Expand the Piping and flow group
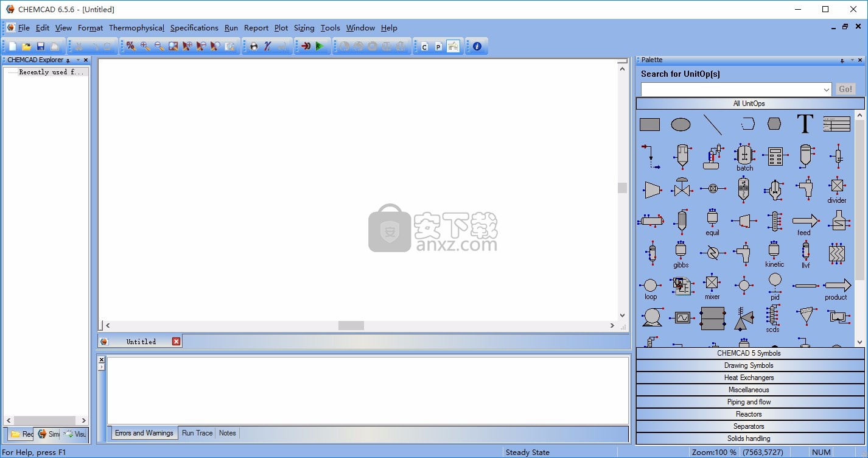This screenshot has height=458, width=868. [x=750, y=402]
